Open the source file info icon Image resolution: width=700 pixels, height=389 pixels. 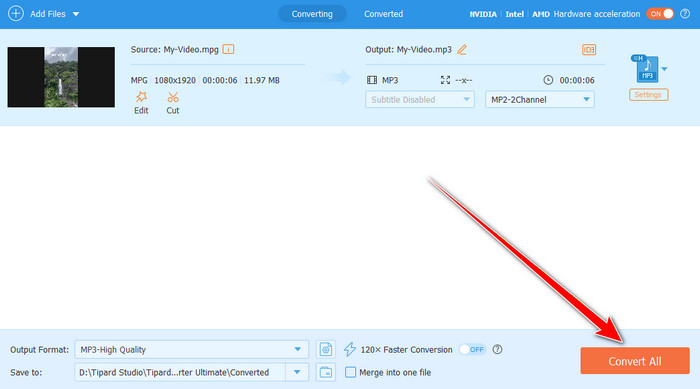click(228, 49)
